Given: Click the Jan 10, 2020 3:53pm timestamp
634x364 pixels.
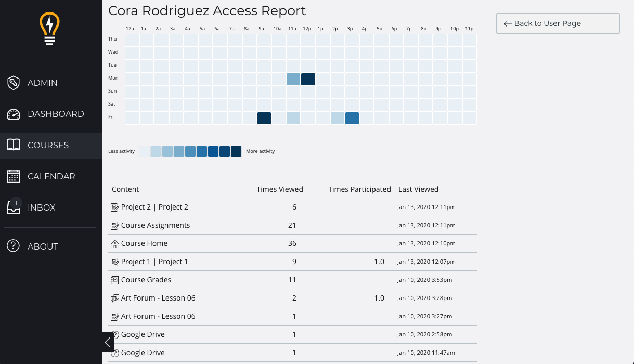Looking at the screenshot, I should [424, 280].
